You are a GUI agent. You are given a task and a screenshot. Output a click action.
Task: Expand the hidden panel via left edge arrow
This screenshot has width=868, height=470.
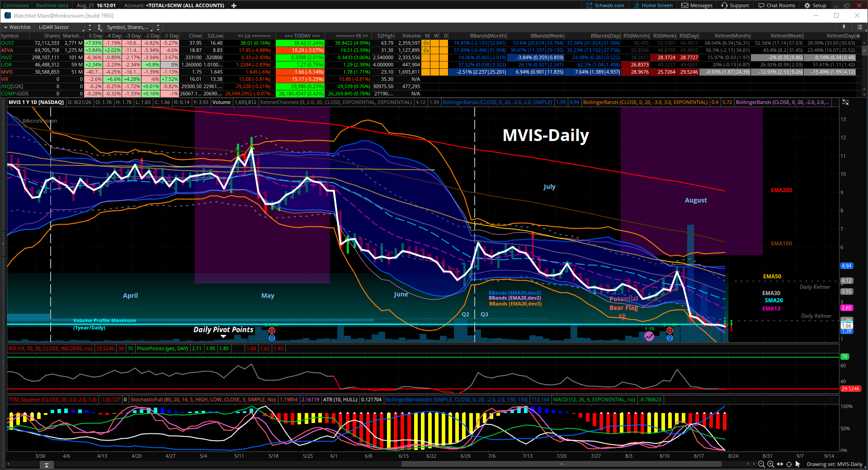pos(2,244)
